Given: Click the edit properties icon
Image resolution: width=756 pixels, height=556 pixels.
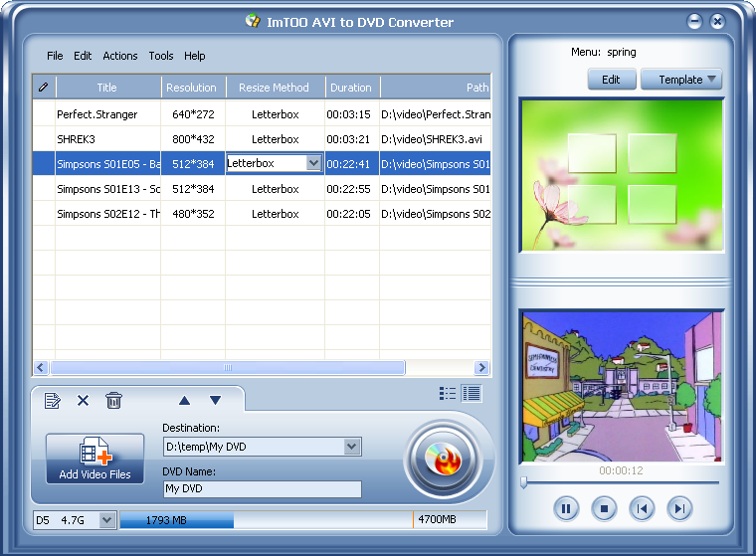Looking at the screenshot, I should tap(52, 401).
